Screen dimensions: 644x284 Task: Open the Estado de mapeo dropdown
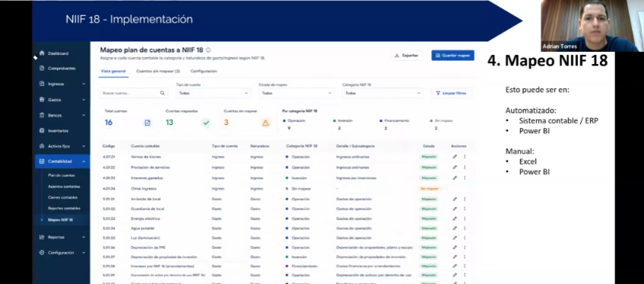click(296, 94)
